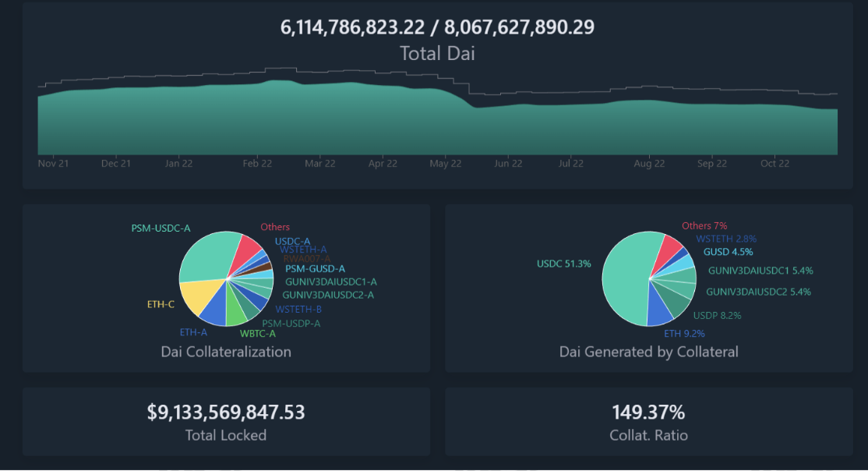
Task: Select the ETH-C legend label
Action: click(x=161, y=304)
